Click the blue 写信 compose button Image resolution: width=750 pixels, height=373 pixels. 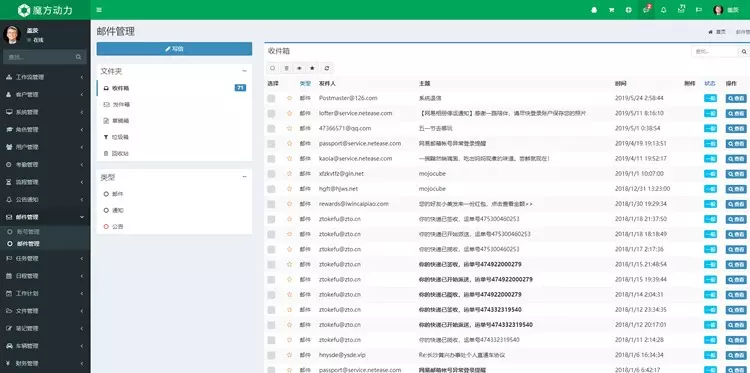tap(174, 49)
